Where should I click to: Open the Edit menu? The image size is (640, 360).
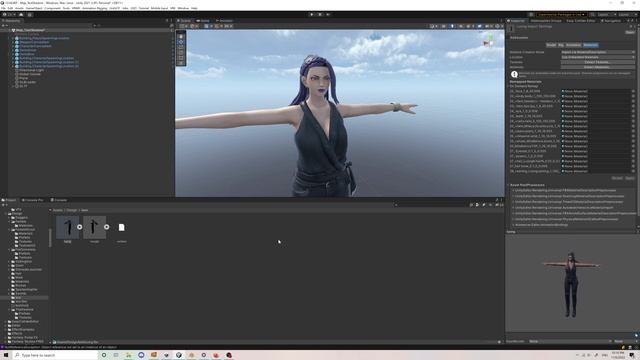pos(10,8)
